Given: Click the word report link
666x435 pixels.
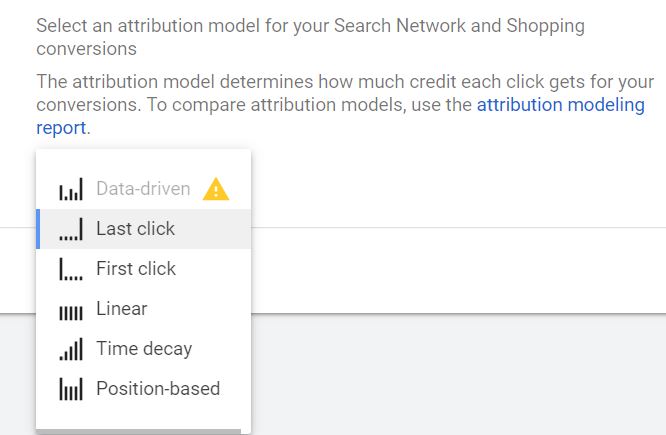Looking at the screenshot, I should click(61, 128).
